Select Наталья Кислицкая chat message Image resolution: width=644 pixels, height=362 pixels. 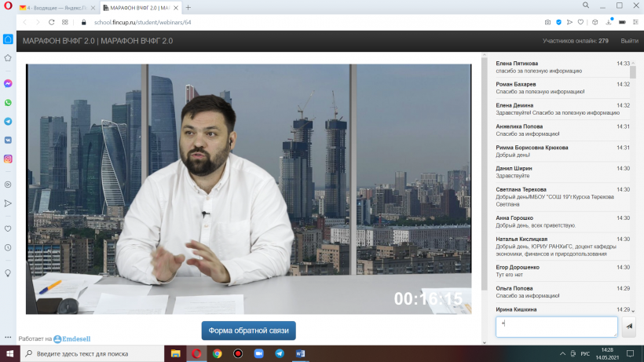[562, 247]
